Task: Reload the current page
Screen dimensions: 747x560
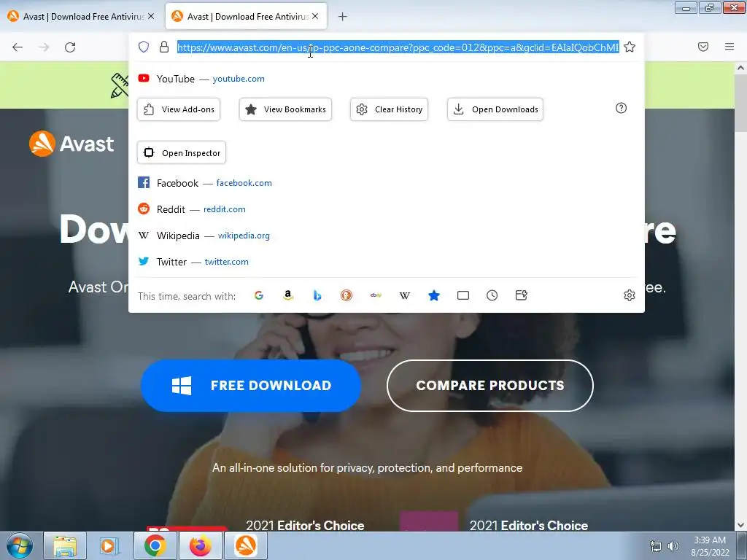Action: click(x=70, y=47)
